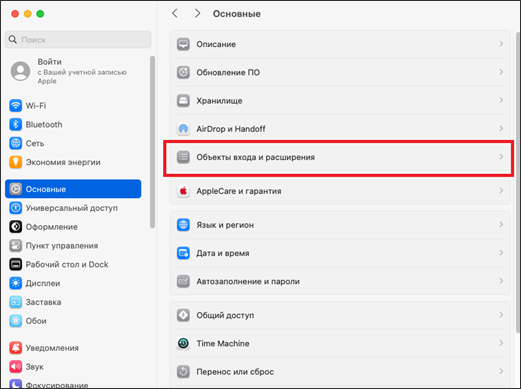Click the Хранилище disk icon
521x389 pixels.
(x=183, y=101)
